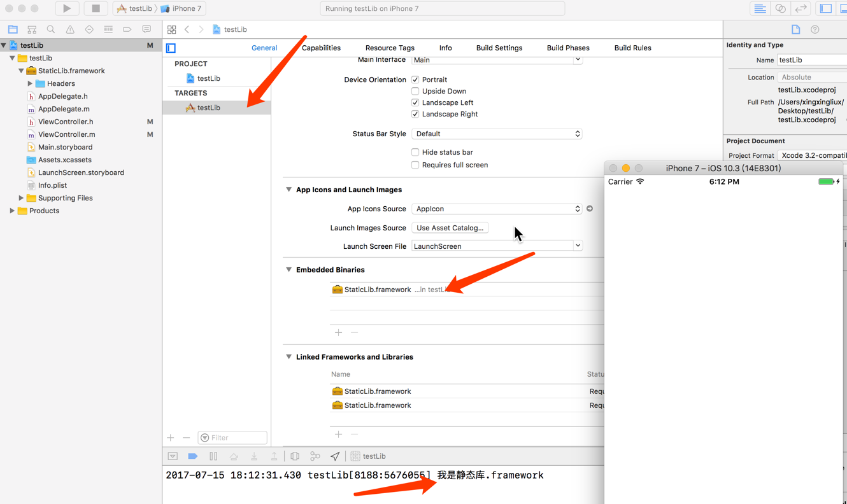Expand the Products group
Screen dimensions: 847x504
click(x=12, y=211)
